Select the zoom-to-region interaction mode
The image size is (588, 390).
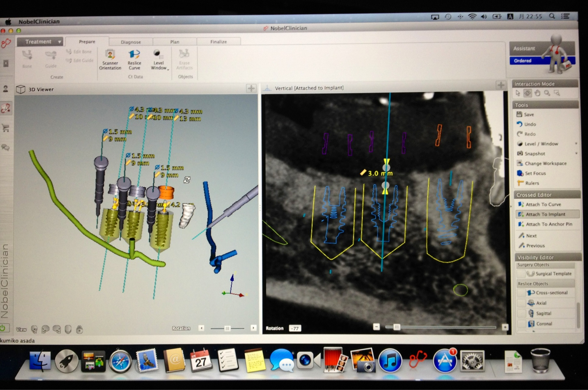point(557,93)
